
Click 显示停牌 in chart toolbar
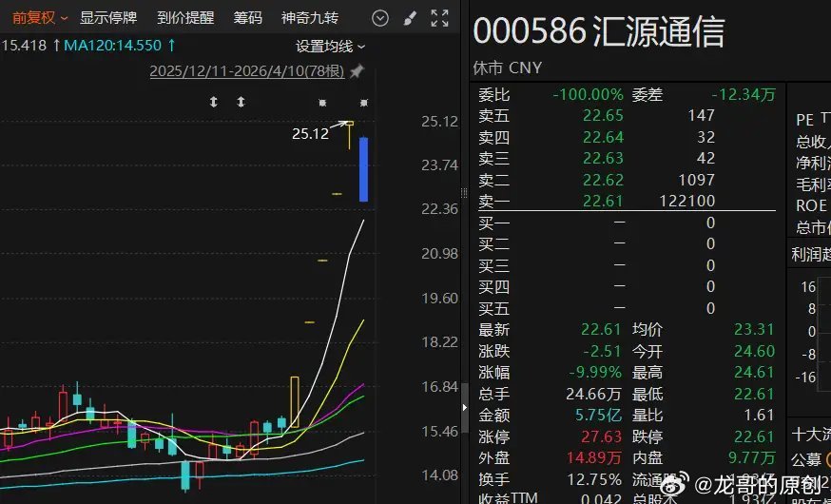point(108,18)
